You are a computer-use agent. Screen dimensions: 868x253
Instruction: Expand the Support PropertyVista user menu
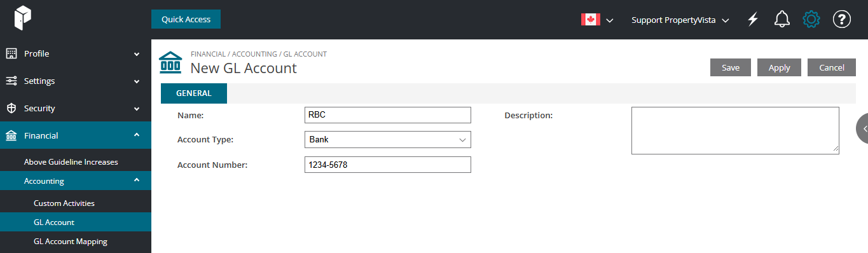pyautogui.click(x=680, y=20)
